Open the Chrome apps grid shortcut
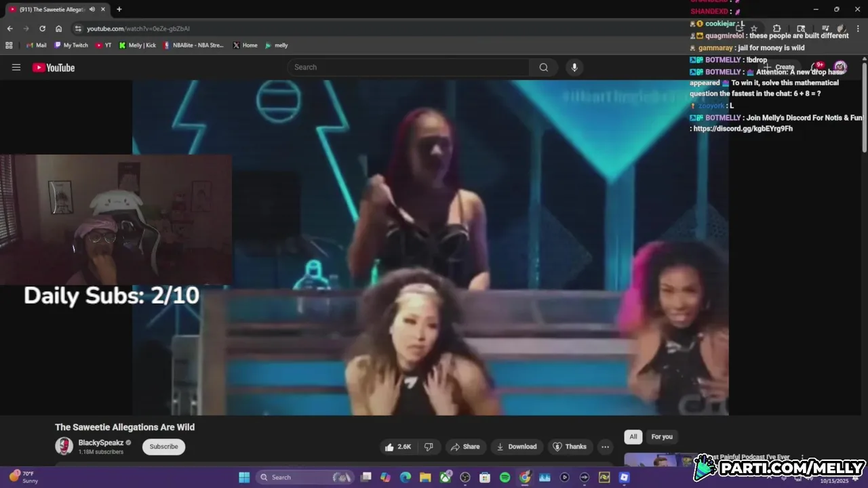 [x=9, y=45]
